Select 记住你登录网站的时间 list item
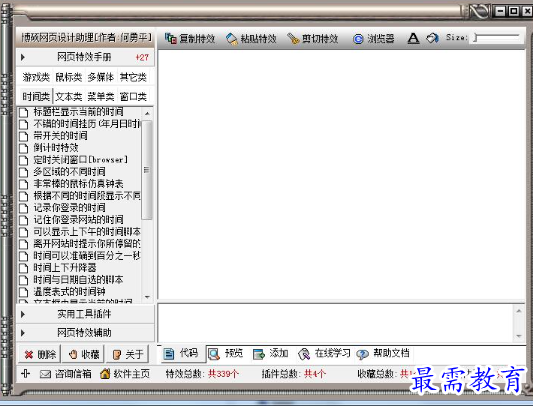533x411 pixels. point(79,220)
